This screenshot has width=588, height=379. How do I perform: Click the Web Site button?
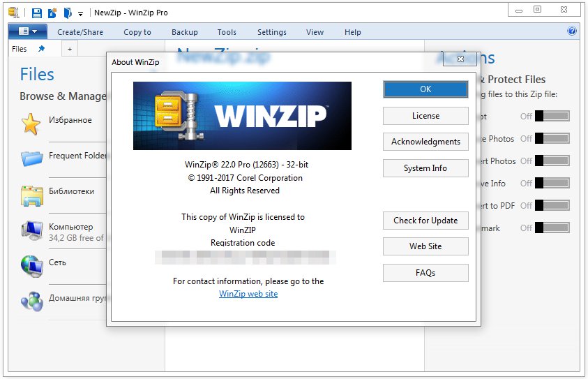425,246
